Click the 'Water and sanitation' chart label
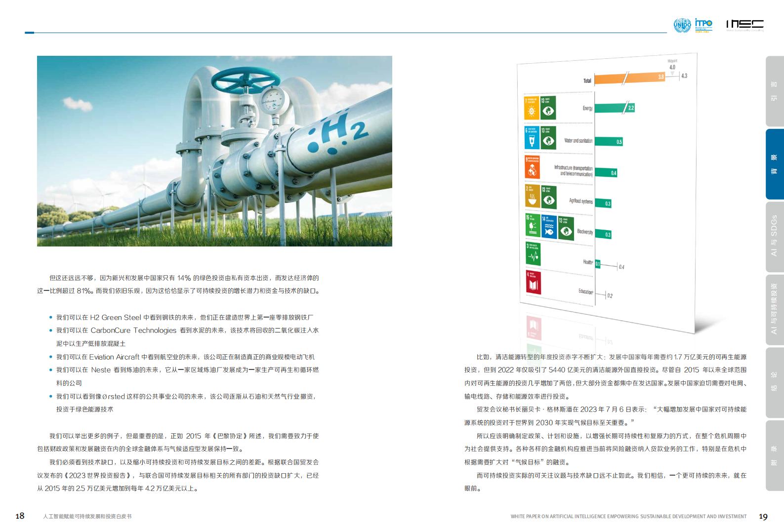The height and width of the screenshot is (532, 784). pyautogui.click(x=578, y=141)
